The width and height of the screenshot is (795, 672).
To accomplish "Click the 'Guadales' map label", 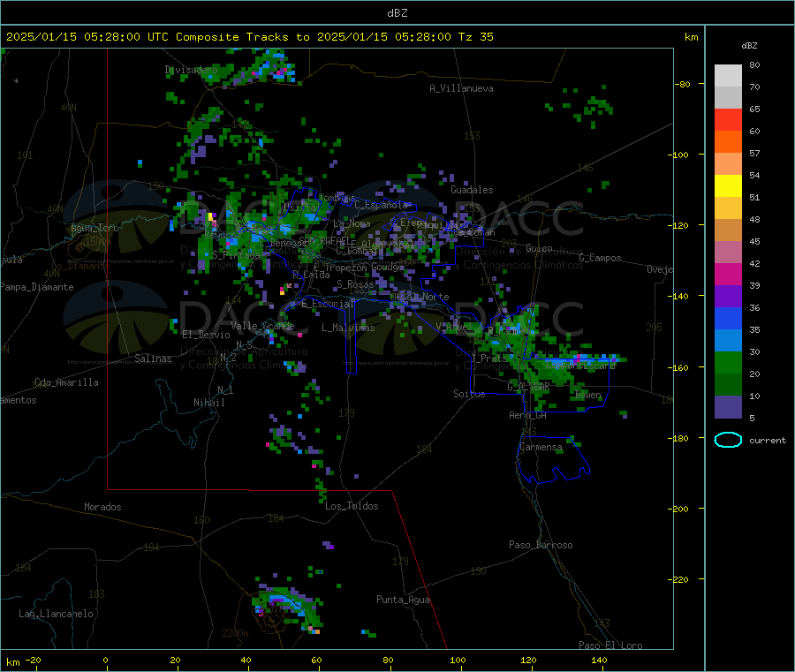I will (x=472, y=190).
